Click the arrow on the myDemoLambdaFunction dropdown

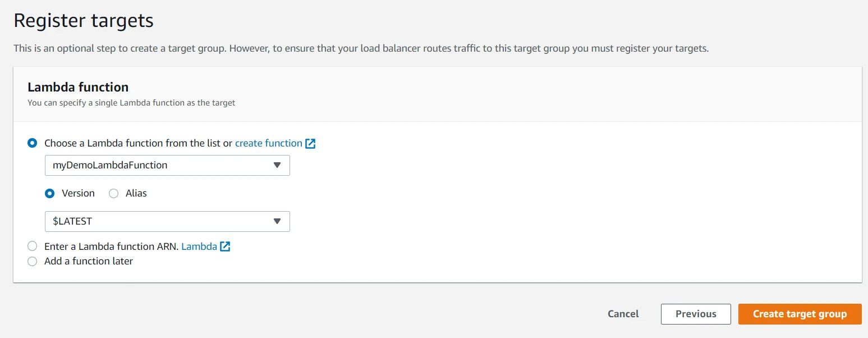[277, 165]
